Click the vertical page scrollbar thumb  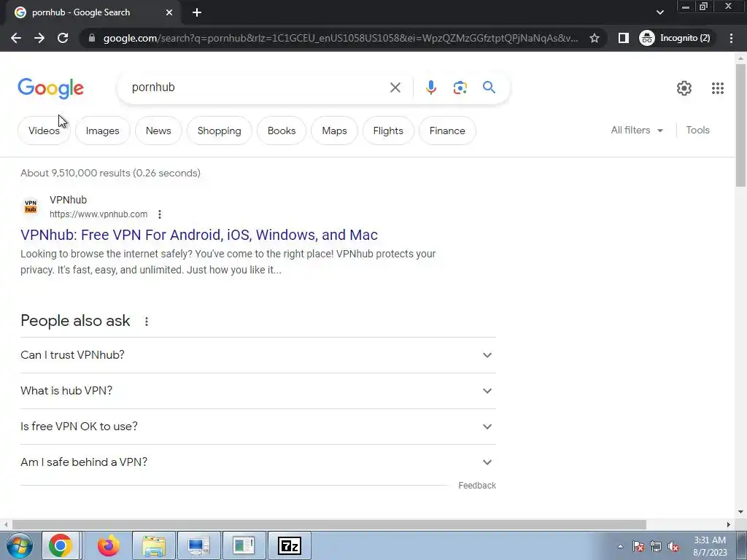tap(740, 125)
